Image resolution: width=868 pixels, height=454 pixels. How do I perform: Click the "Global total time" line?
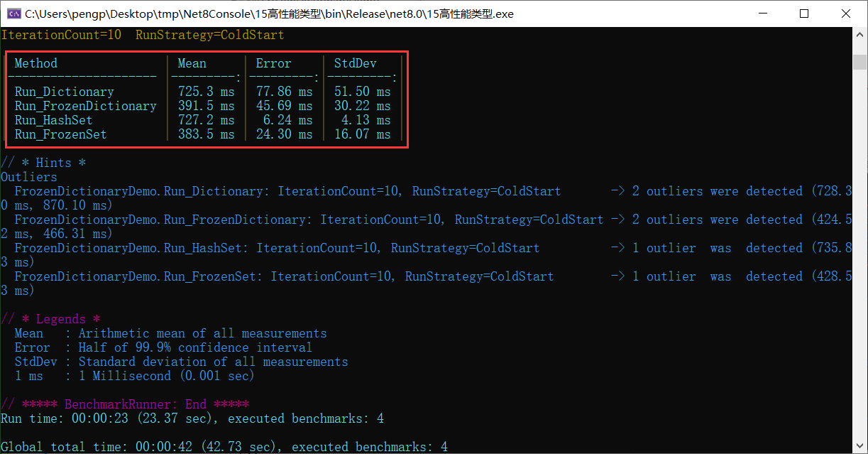(x=224, y=447)
